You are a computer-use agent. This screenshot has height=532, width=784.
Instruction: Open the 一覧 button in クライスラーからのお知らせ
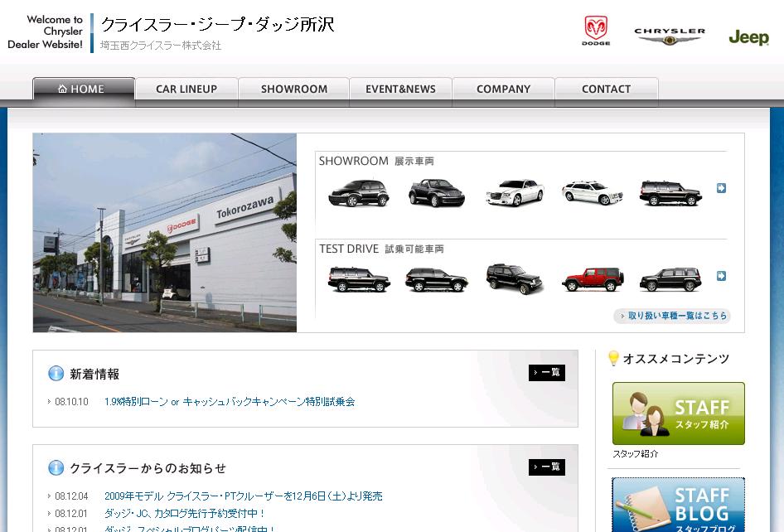tap(547, 467)
